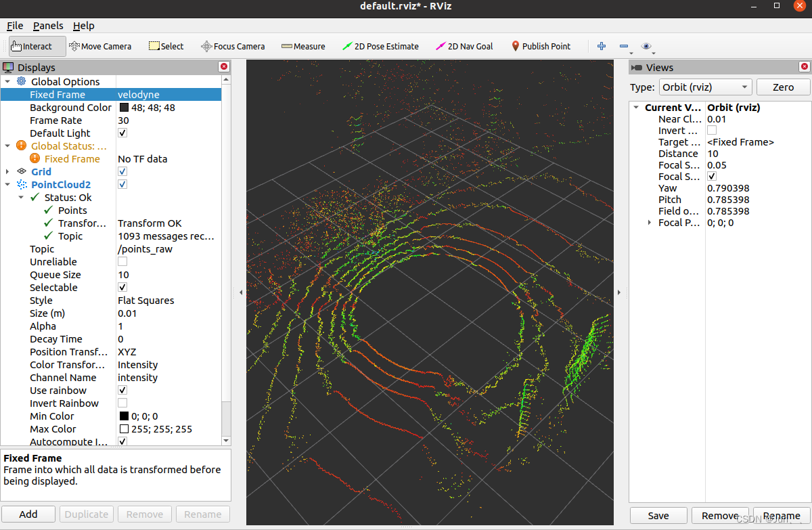
Task: Click the Grid display icon
Action: point(22,172)
